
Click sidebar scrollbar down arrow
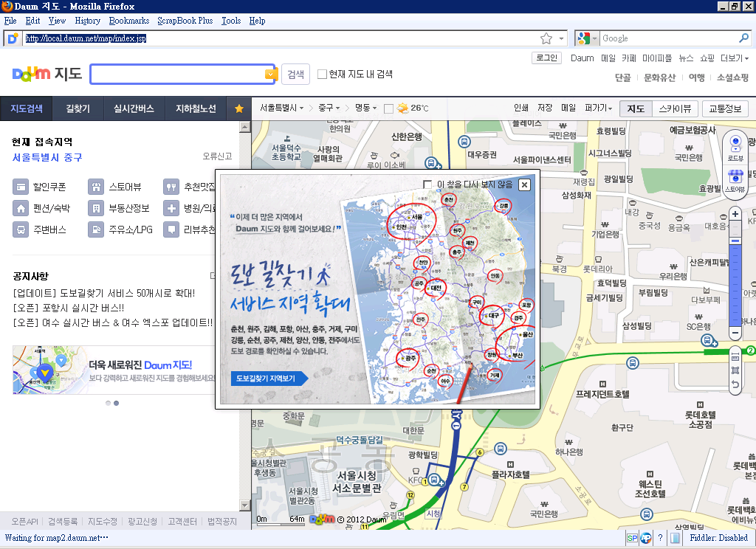coord(245,505)
